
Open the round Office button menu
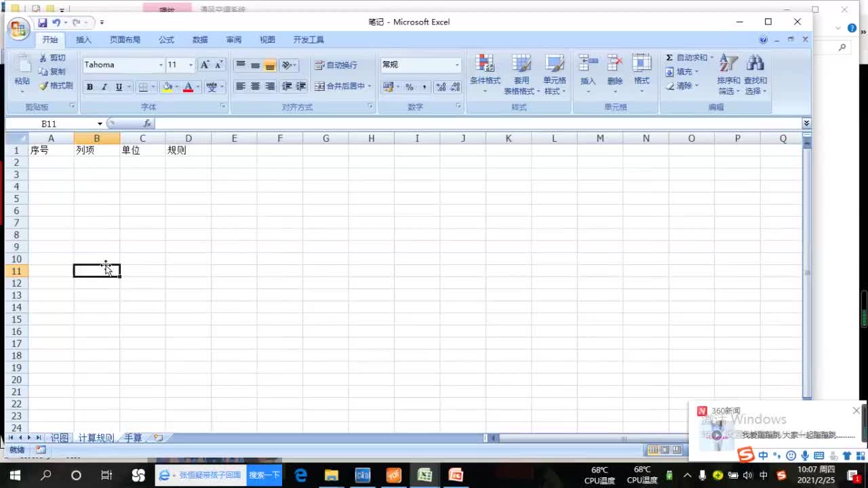(18, 28)
